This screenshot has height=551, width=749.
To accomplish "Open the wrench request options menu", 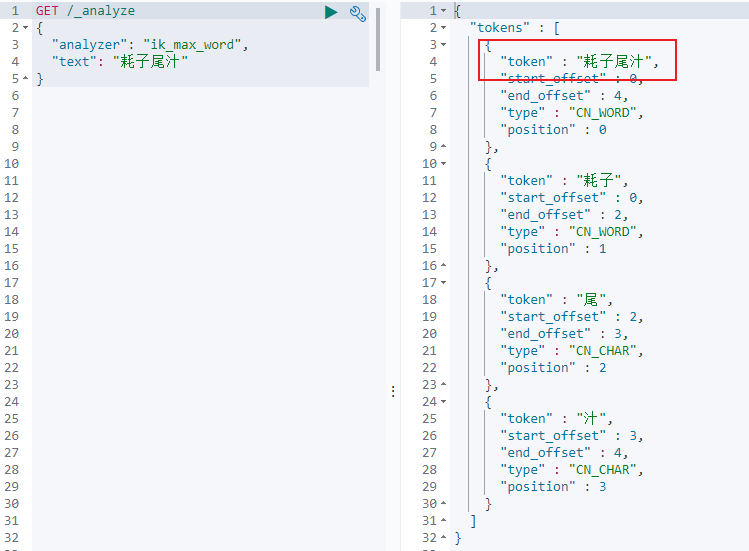I will click(358, 13).
